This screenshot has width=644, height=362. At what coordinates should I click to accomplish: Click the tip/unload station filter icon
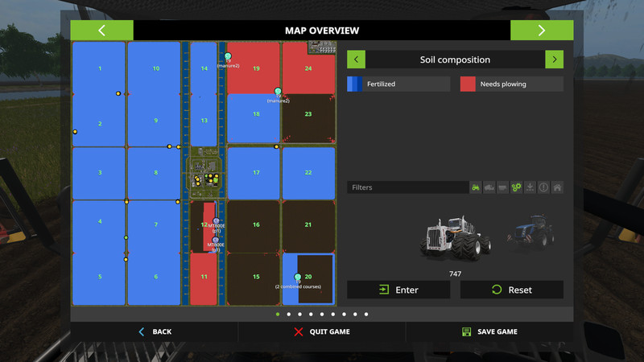coord(530,187)
